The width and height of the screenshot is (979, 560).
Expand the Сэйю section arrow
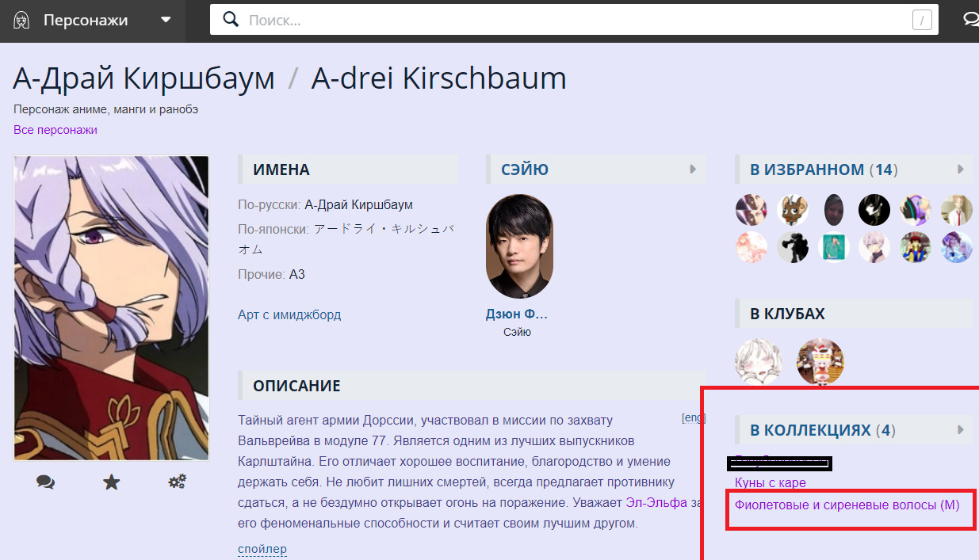click(693, 170)
